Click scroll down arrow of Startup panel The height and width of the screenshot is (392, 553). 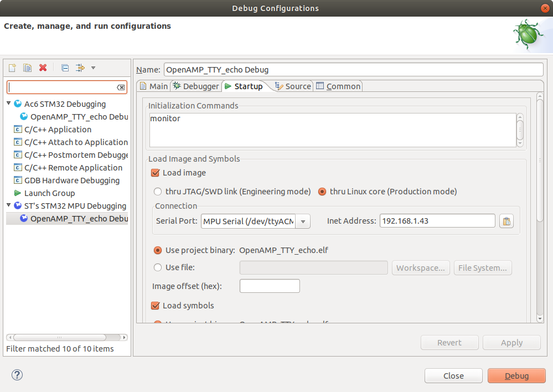tap(540, 318)
